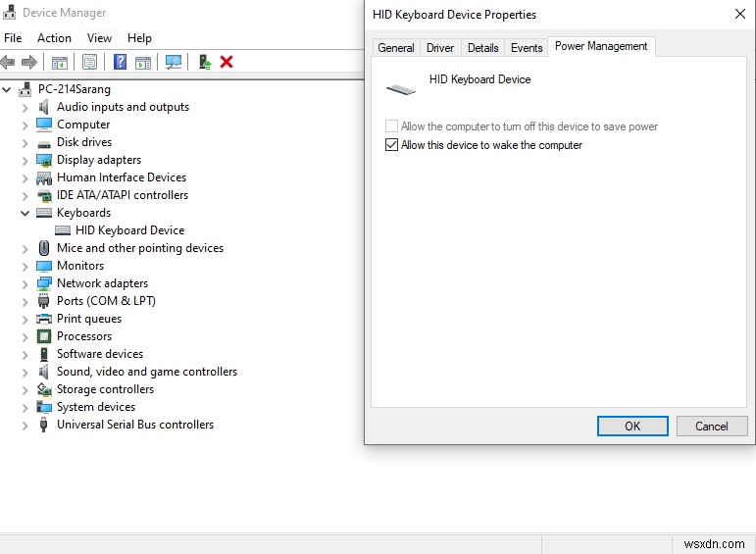
Task: Click the Update driver toolbar icon with green arrow
Action: 205,62
